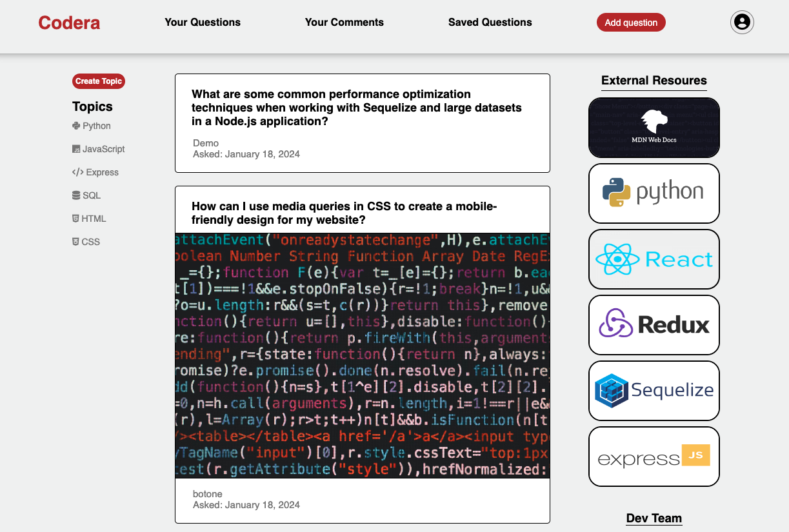789x532 pixels.
Task: Click the CSS3 shield icon in Topics
Action: (75, 242)
